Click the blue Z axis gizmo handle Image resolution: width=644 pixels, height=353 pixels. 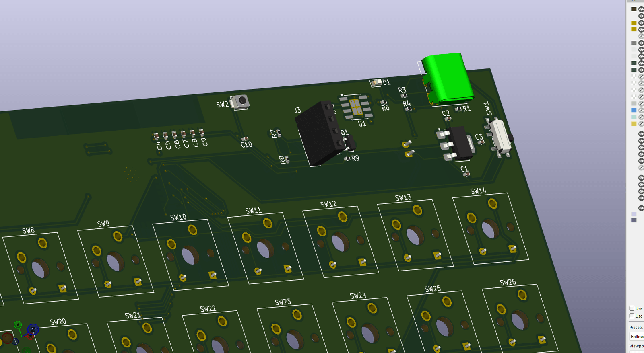coord(33,330)
